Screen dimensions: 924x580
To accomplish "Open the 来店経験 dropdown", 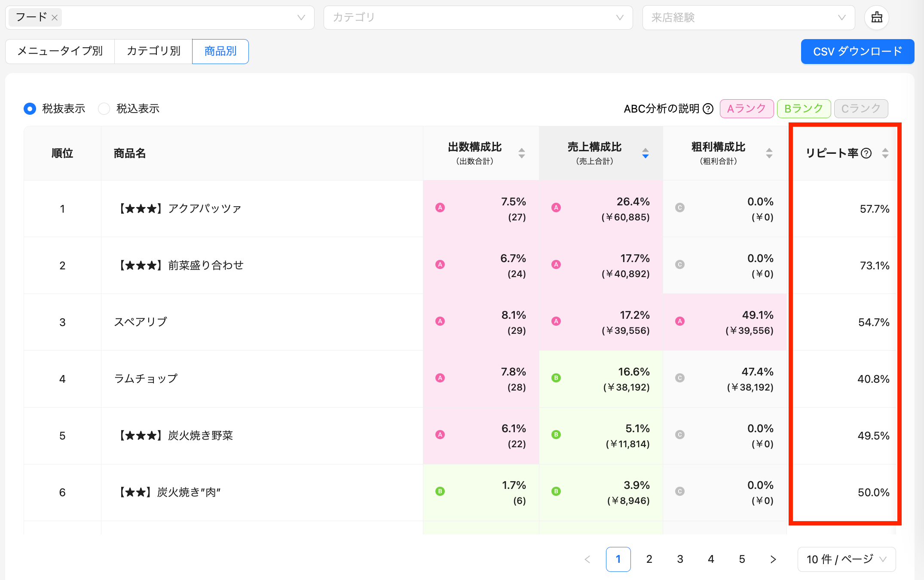I will click(x=749, y=17).
